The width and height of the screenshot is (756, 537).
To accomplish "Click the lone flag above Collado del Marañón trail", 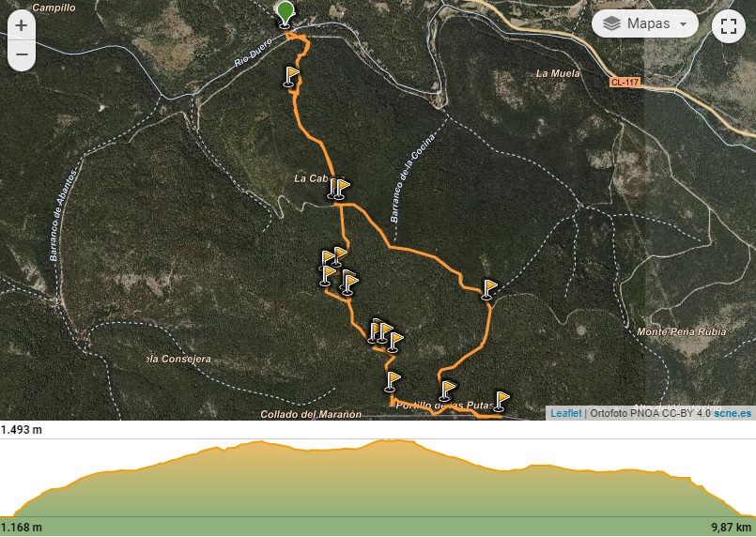I will pyautogui.click(x=392, y=382).
